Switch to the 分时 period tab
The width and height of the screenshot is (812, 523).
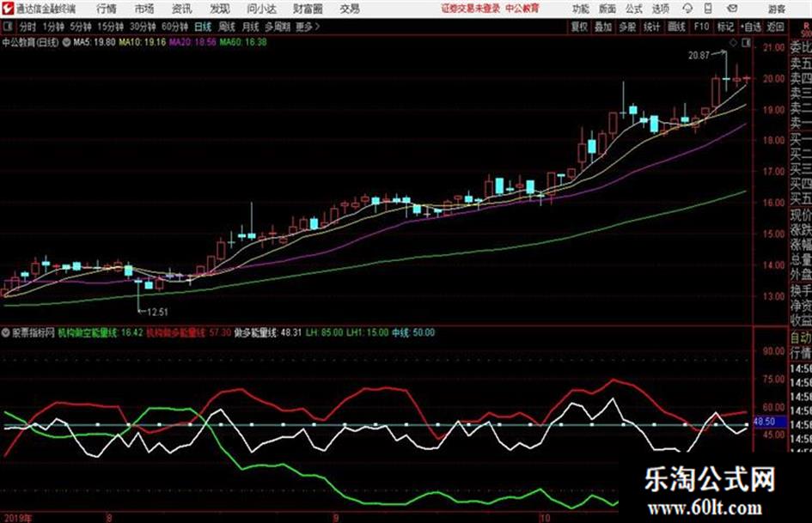tap(27, 27)
